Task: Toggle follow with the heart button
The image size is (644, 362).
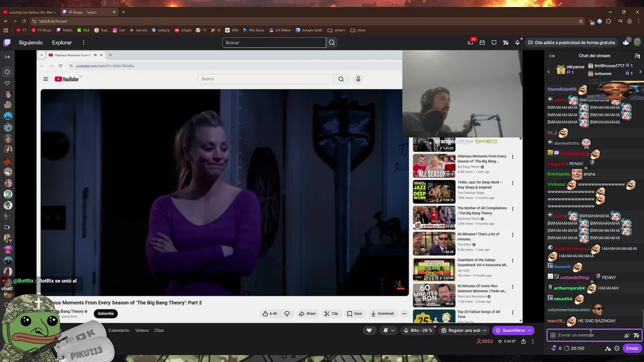Action: pyautogui.click(x=369, y=330)
